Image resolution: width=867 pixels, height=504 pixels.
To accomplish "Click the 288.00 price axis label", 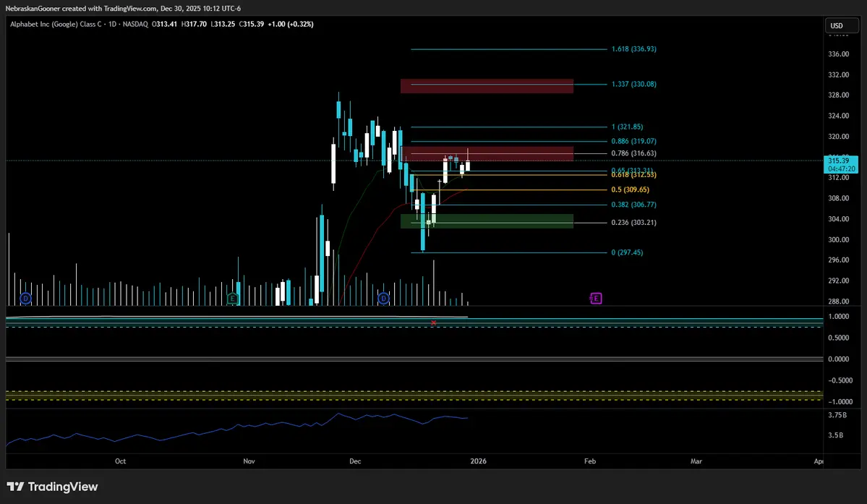I will (x=838, y=302).
